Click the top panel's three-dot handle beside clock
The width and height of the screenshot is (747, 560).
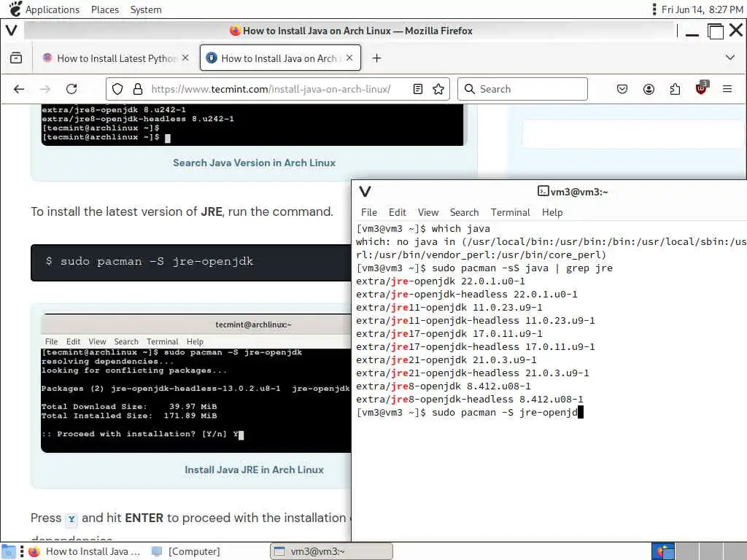pos(654,9)
